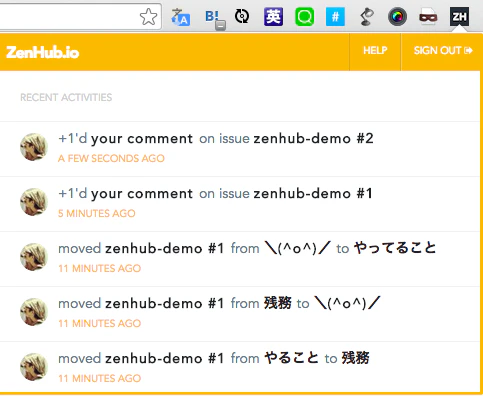Click 残務 as source pipeline name
The image size is (483, 396).
point(278,303)
